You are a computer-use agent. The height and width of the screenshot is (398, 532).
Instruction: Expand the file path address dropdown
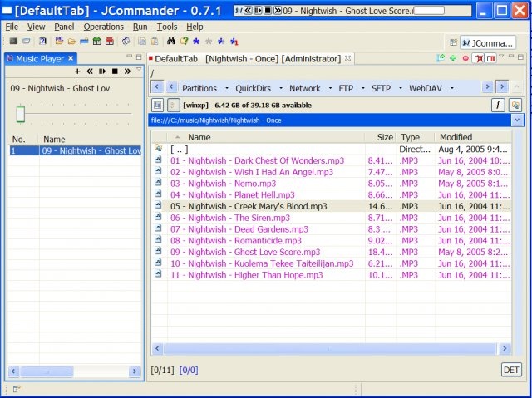517,120
